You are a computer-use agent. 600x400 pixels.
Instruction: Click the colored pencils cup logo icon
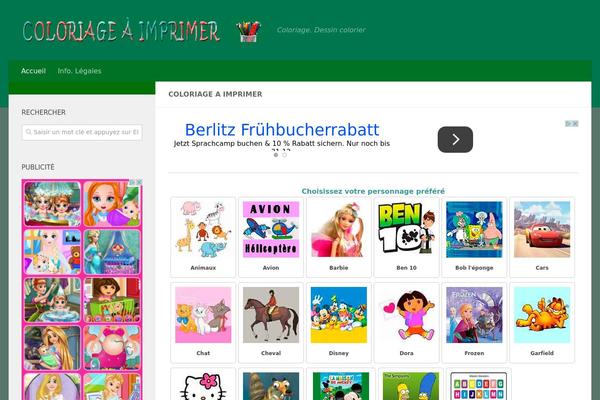tap(248, 31)
